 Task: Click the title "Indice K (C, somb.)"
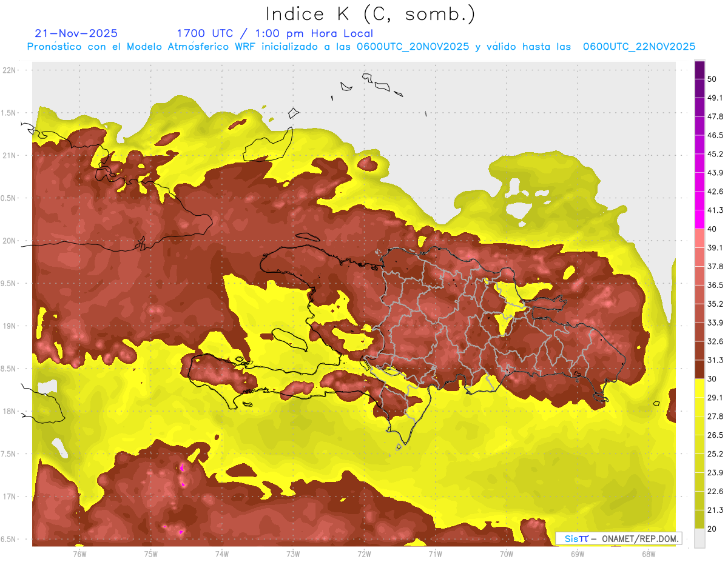click(x=371, y=15)
